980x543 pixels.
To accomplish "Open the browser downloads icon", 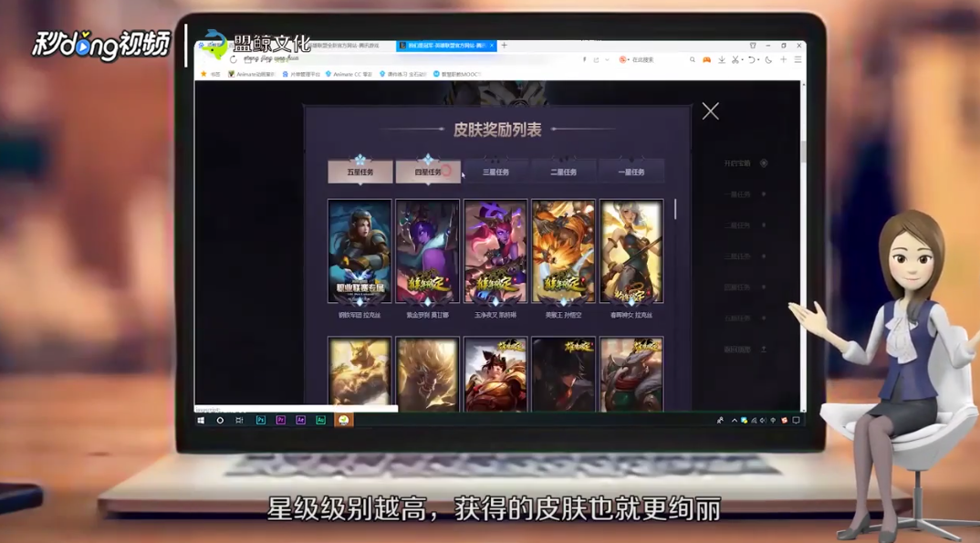I will (x=721, y=60).
